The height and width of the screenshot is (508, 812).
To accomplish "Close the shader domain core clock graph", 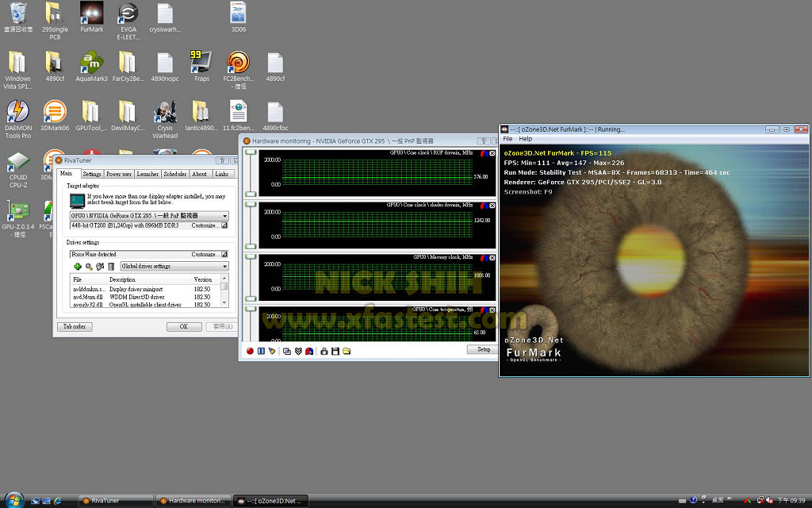I will click(491, 205).
